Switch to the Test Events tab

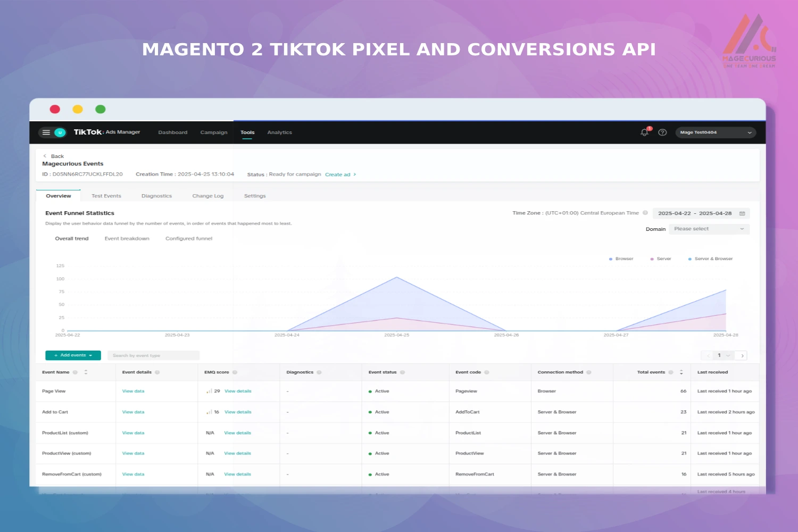coord(106,196)
